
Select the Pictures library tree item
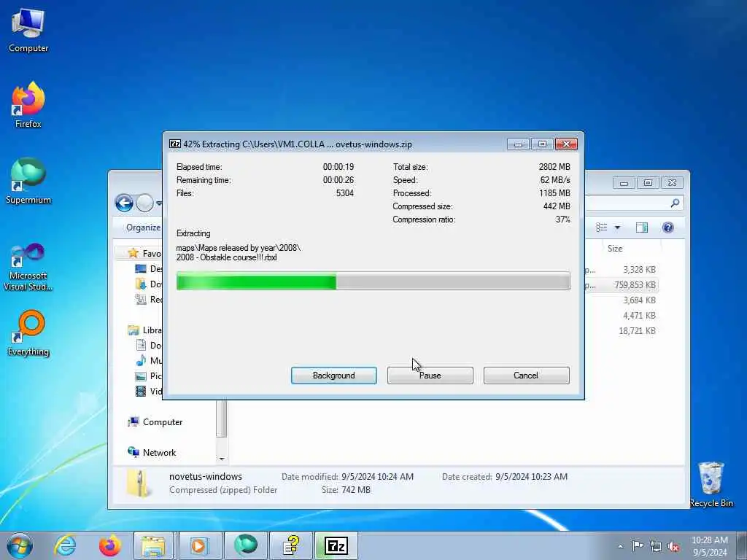click(149, 376)
